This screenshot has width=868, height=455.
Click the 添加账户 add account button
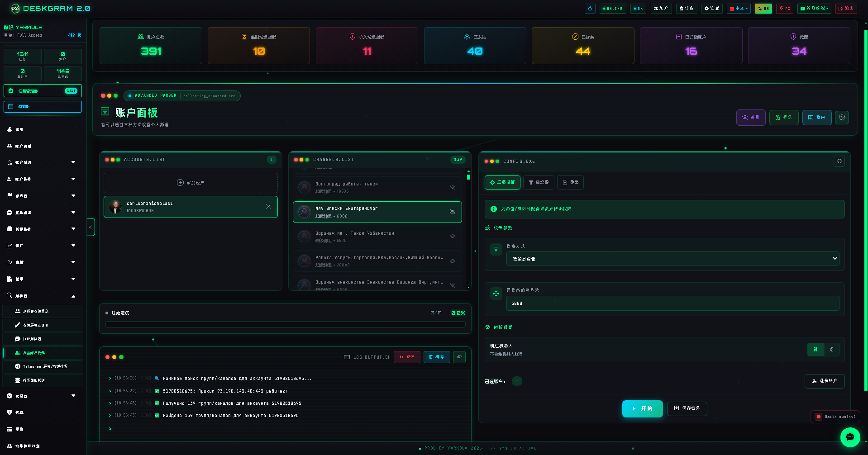(191, 183)
